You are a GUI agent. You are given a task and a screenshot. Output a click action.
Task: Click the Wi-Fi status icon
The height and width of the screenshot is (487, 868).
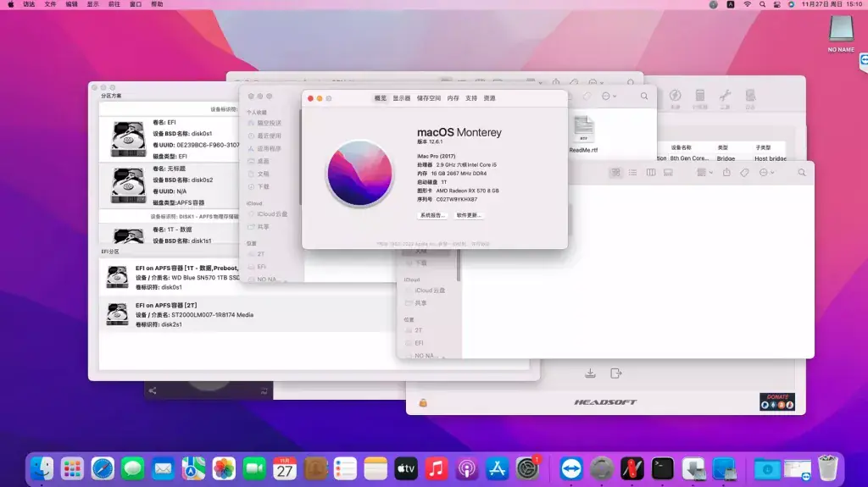747,4
